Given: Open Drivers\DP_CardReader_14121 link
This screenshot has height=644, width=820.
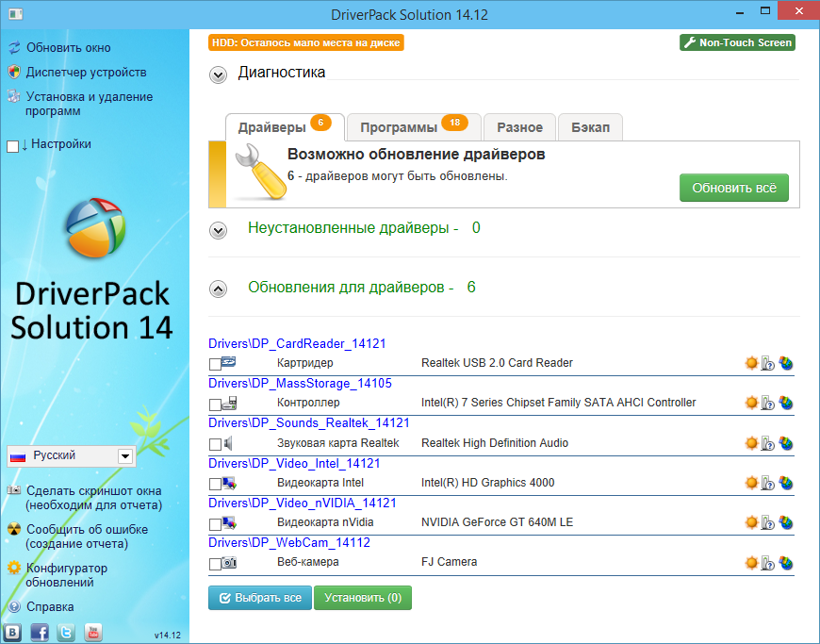Looking at the screenshot, I should (297, 344).
